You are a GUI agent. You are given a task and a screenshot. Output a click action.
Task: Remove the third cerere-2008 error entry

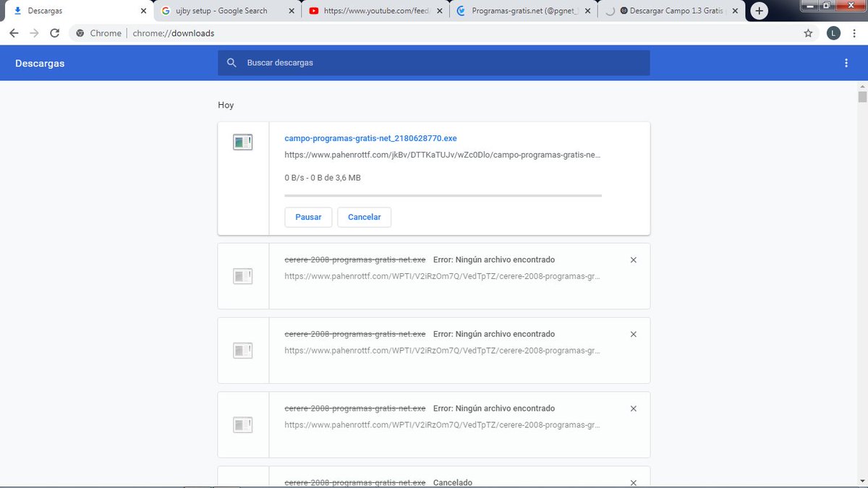click(634, 409)
